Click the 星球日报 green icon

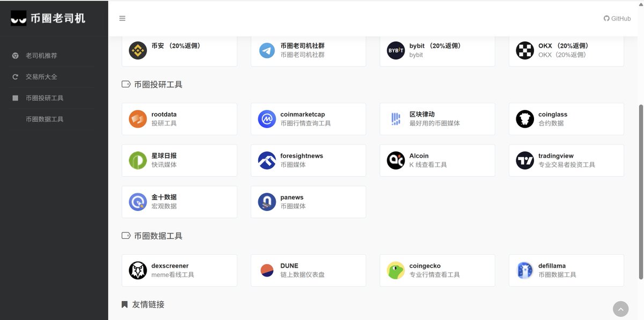tap(138, 160)
